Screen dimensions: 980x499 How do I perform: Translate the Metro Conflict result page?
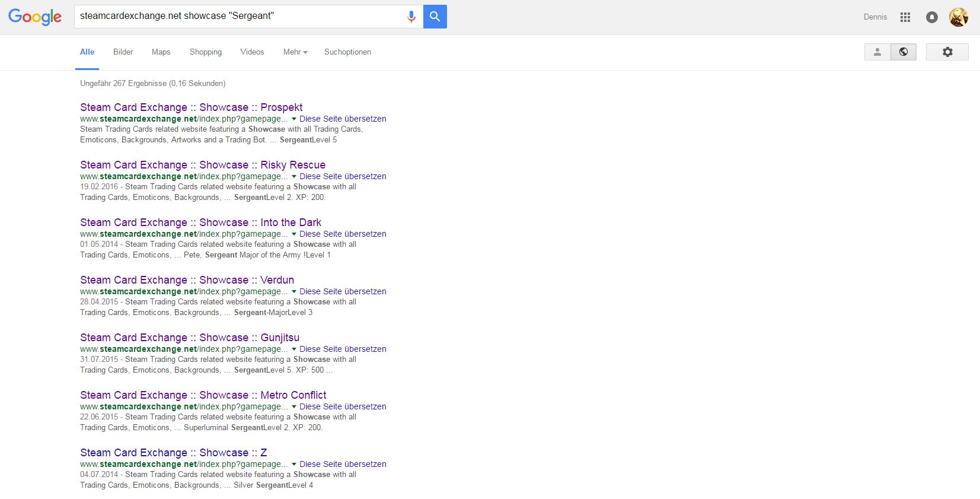[343, 406]
